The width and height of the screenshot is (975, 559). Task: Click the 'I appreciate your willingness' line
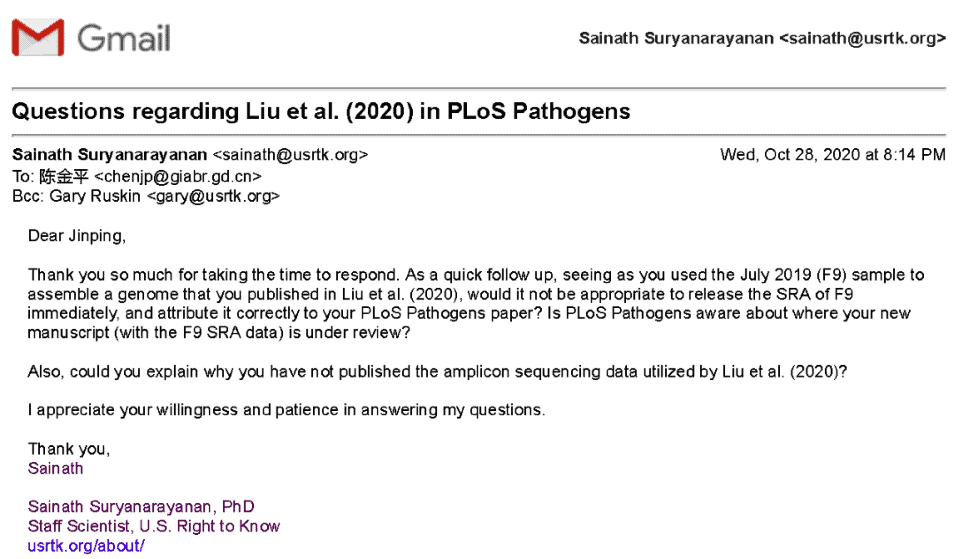[286, 410]
